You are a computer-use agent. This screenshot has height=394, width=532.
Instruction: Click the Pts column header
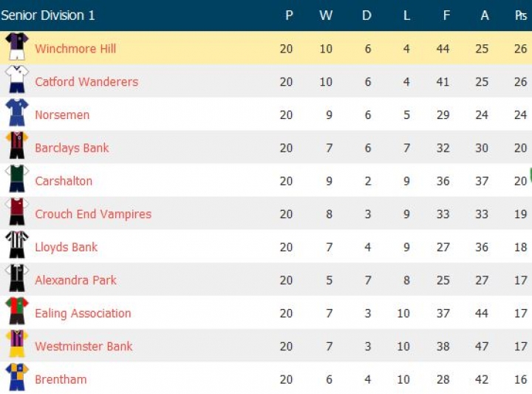tap(520, 16)
